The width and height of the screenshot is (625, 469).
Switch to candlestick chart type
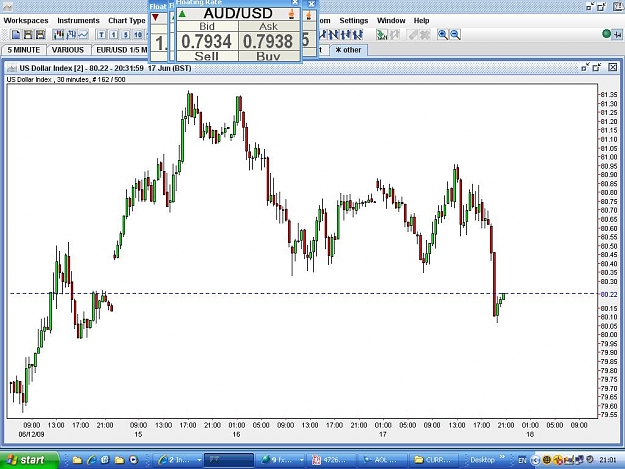pos(59,35)
